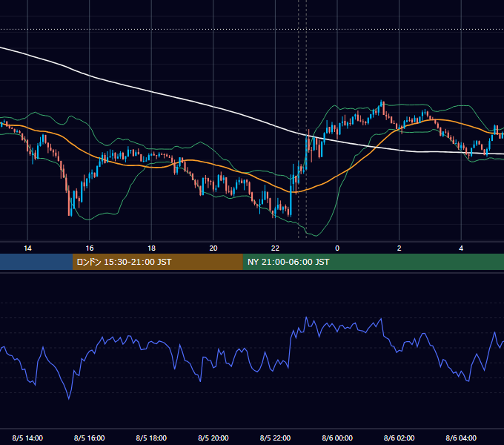Image resolution: width=504 pixels, height=445 pixels.
Task: Click the 8/5 20:00 oscillator axis label
Action: coord(213,438)
